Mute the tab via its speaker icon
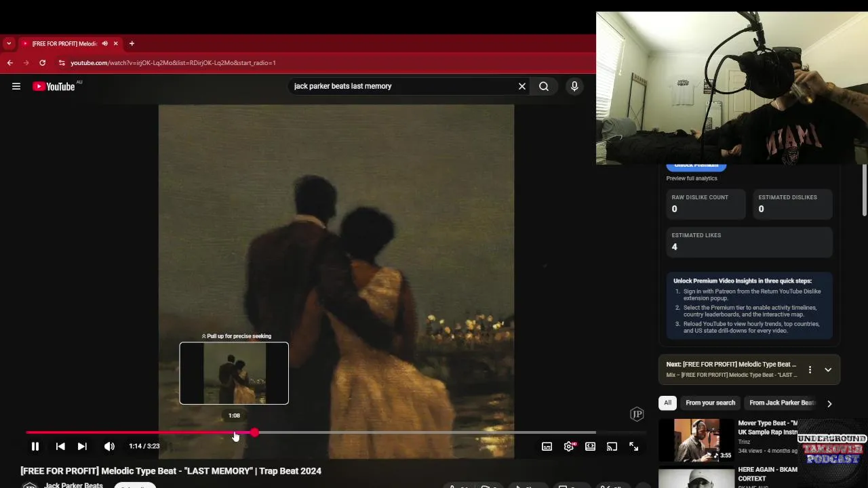This screenshot has width=868, height=488. [105, 43]
